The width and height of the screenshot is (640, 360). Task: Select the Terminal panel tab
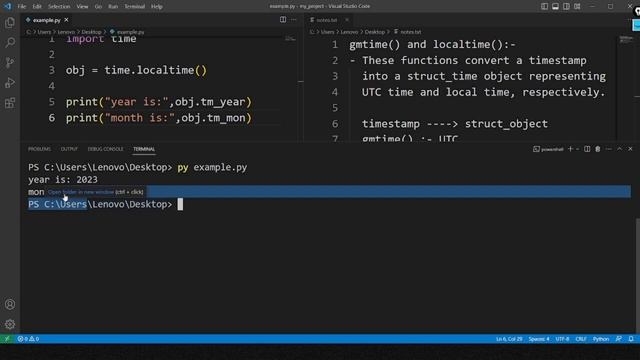pos(144,149)
